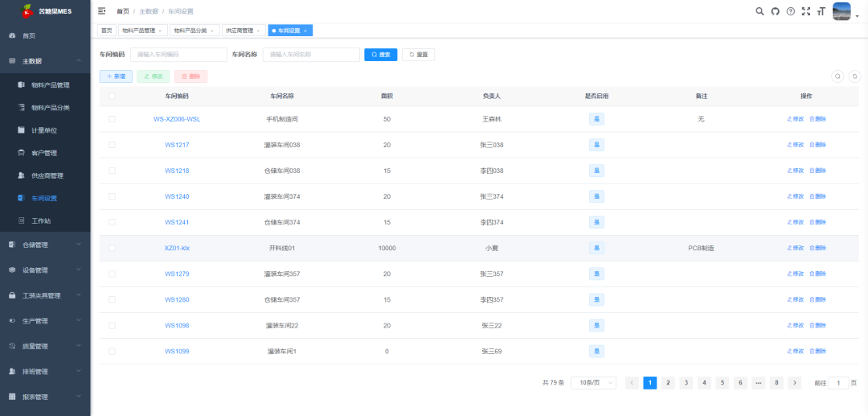Click the blue 搜索 button

click(x=380, y=55)
